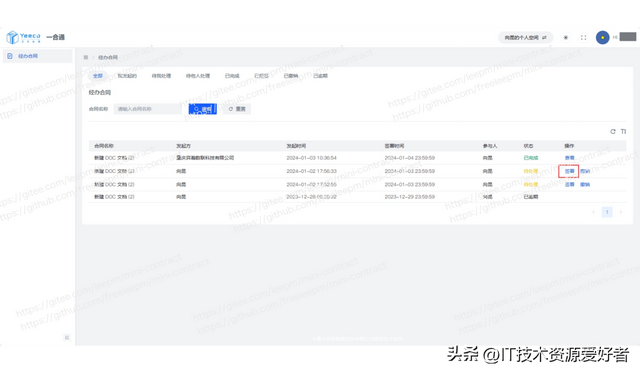The width and height of the screenshot is (640, 373).
Task: Click the 一合通 app title
Action: pos(56,37)
